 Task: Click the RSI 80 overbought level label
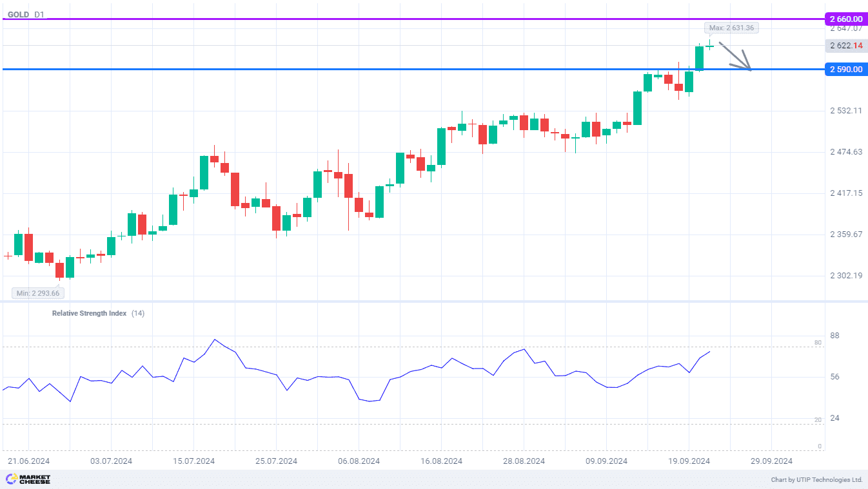818,343
